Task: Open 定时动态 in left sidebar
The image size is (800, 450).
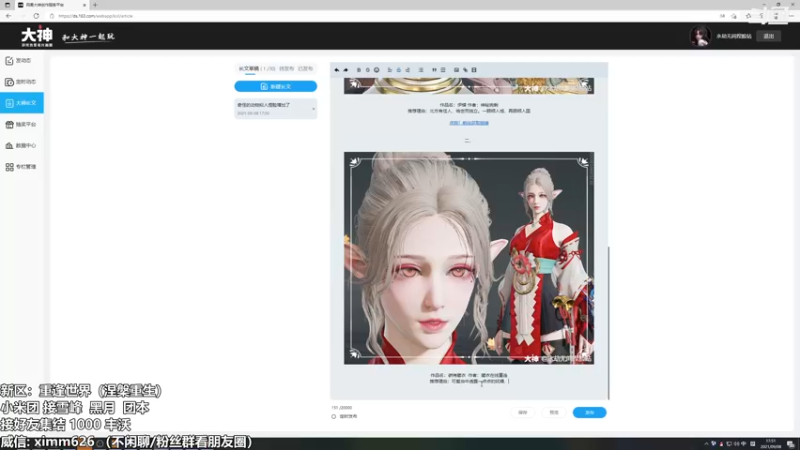Action: point(21,82)
